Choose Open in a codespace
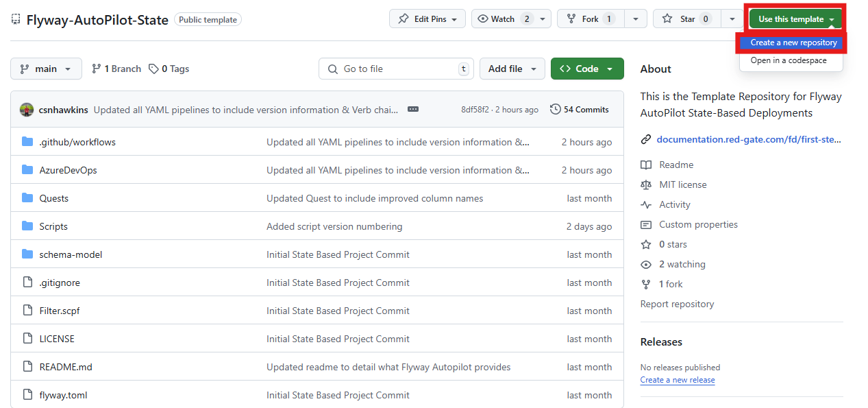 (788, 60)
